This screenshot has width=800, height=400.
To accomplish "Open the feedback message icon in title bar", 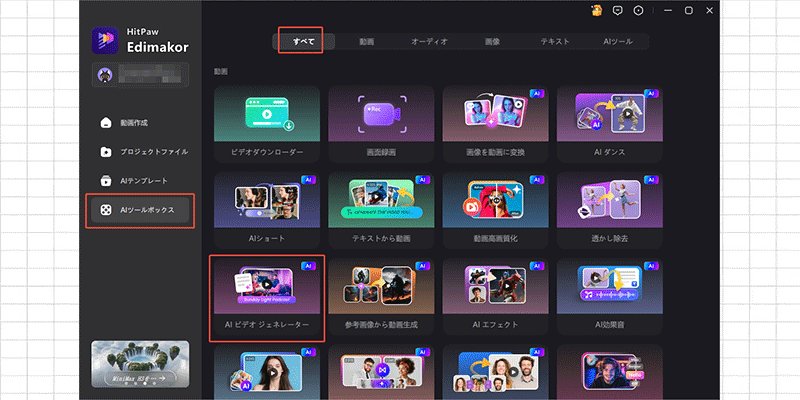I will coord(618,11).
